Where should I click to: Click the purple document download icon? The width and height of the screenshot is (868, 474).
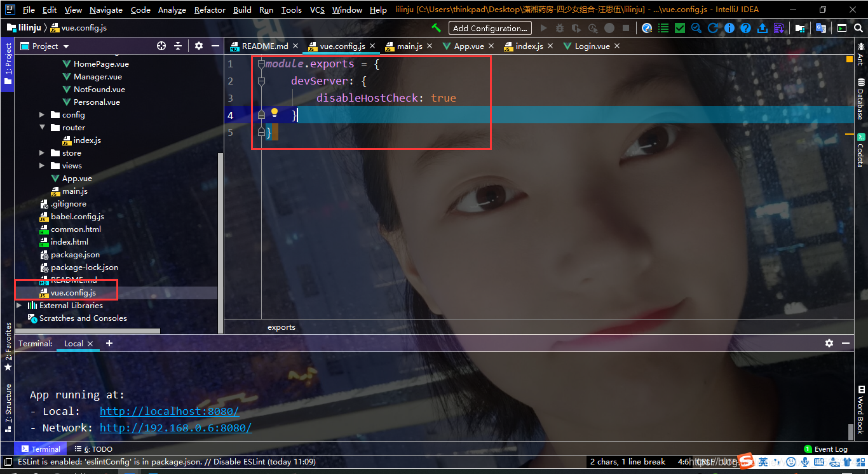coord(779,28)
